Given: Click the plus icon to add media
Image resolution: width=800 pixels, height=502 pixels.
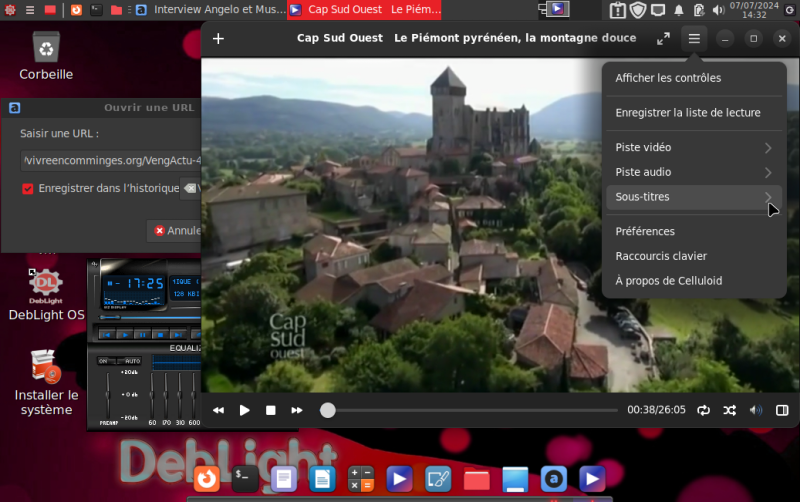Looking at the screenshot, I should (x=219, y=38).
